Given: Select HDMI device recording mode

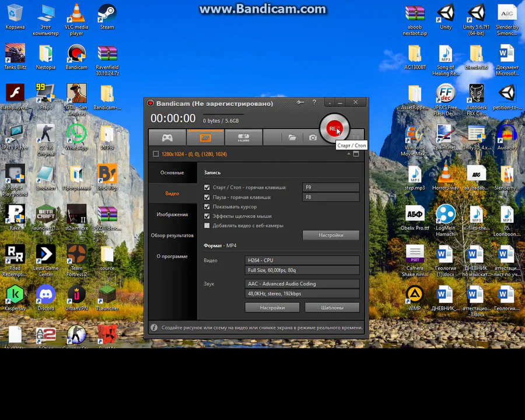Looking at the screenshot, I should coord(243,138).
